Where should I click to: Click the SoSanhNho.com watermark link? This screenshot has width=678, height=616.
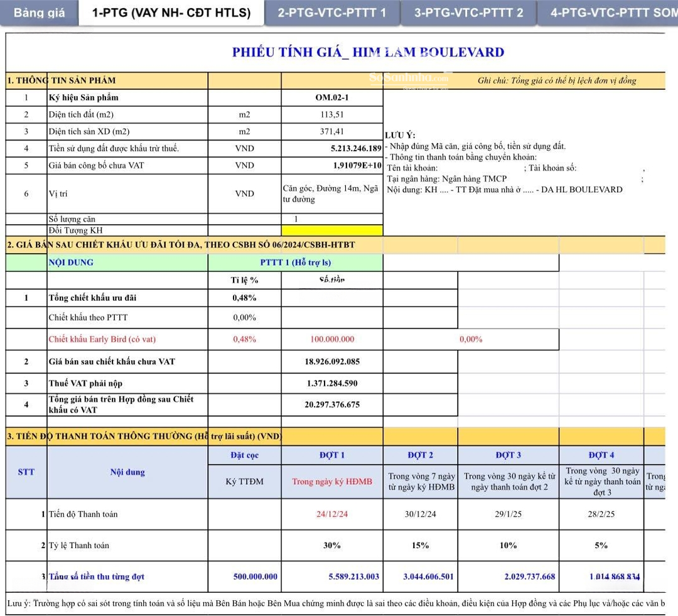click(409, 78)
